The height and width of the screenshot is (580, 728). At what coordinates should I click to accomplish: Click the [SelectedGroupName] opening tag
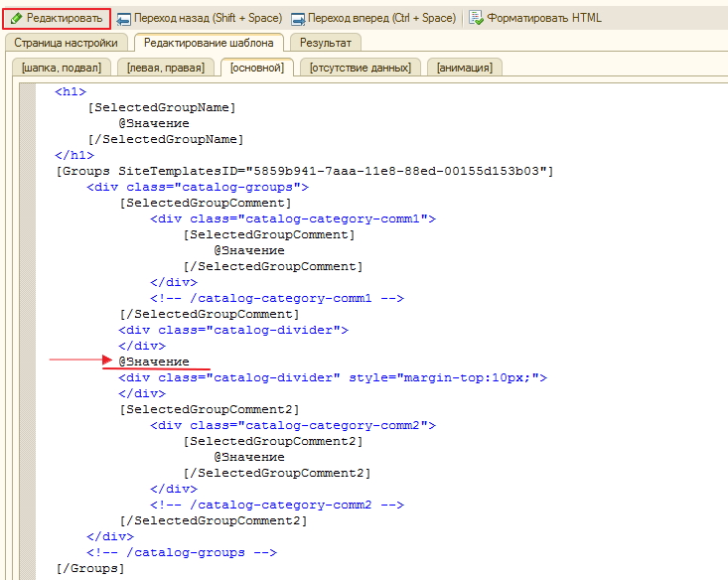(162, 107)
